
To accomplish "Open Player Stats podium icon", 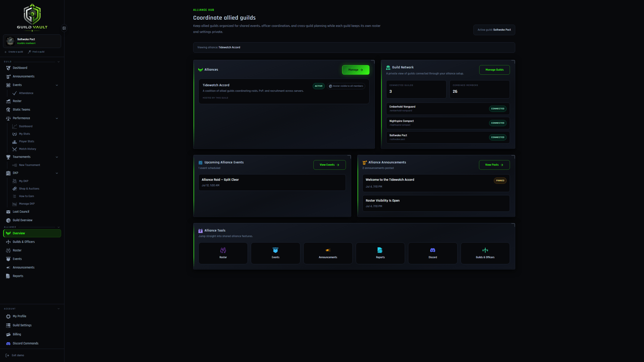I will click(15, 142).
